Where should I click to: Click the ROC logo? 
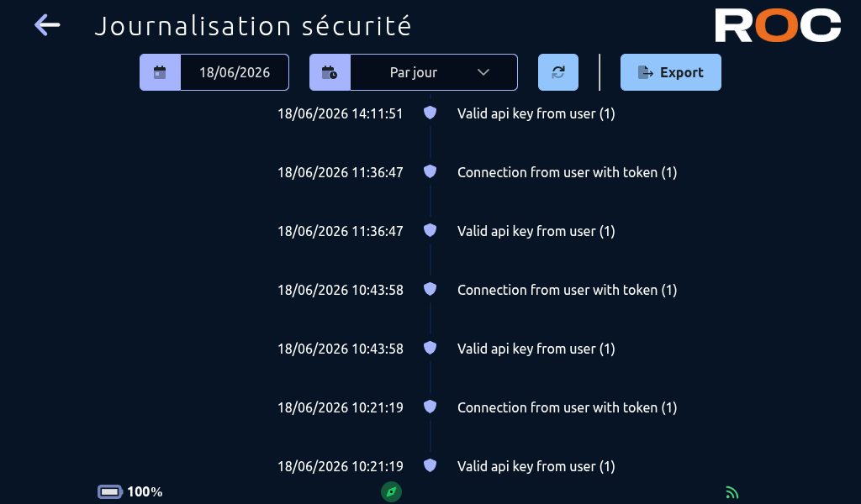coord(778,25)
